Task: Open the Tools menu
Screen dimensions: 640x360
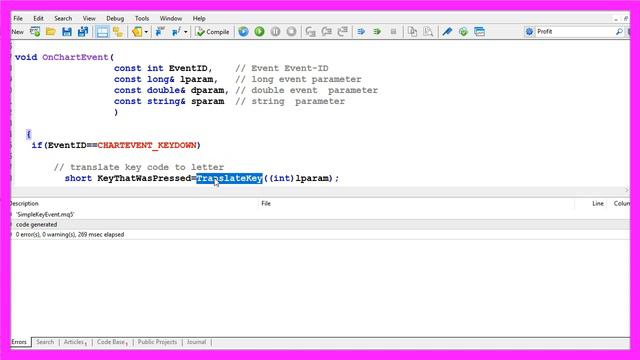Action: pyautogui.click(x=142, y=18)
